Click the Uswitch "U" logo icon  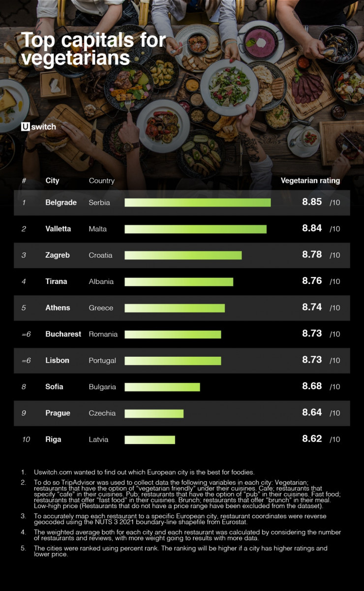[25, 127]
